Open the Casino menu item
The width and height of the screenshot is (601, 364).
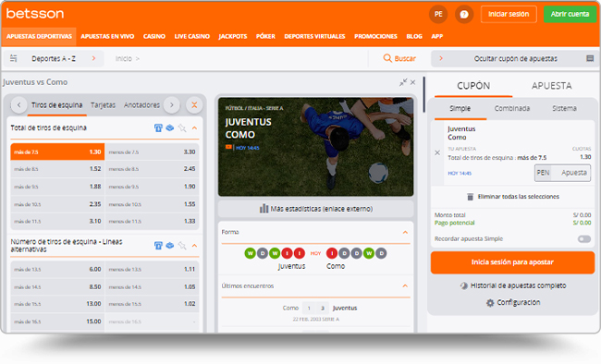[154, 36]
